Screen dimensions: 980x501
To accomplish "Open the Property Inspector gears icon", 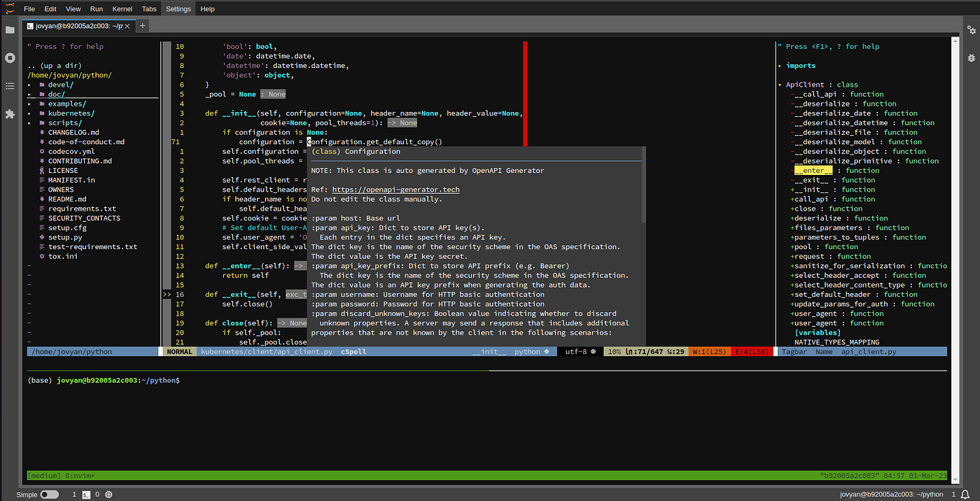I will point(971,30).
